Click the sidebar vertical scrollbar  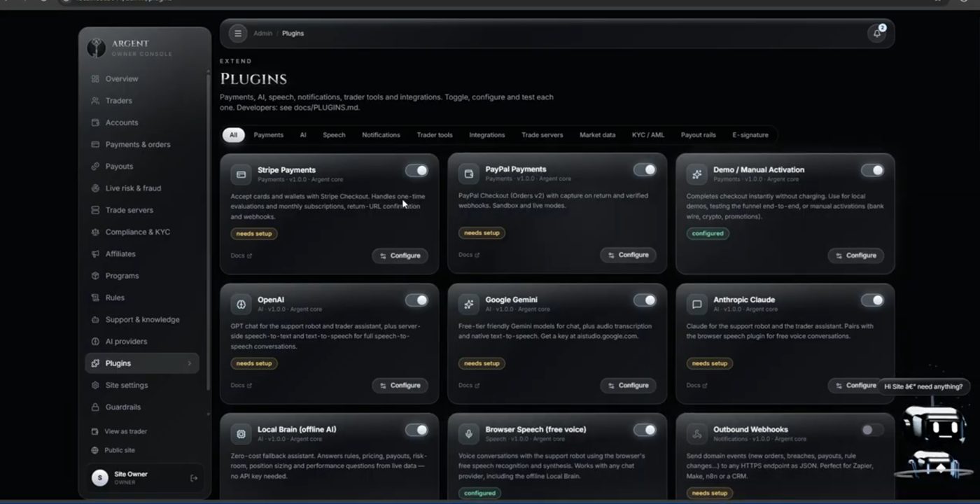[207, 231]
